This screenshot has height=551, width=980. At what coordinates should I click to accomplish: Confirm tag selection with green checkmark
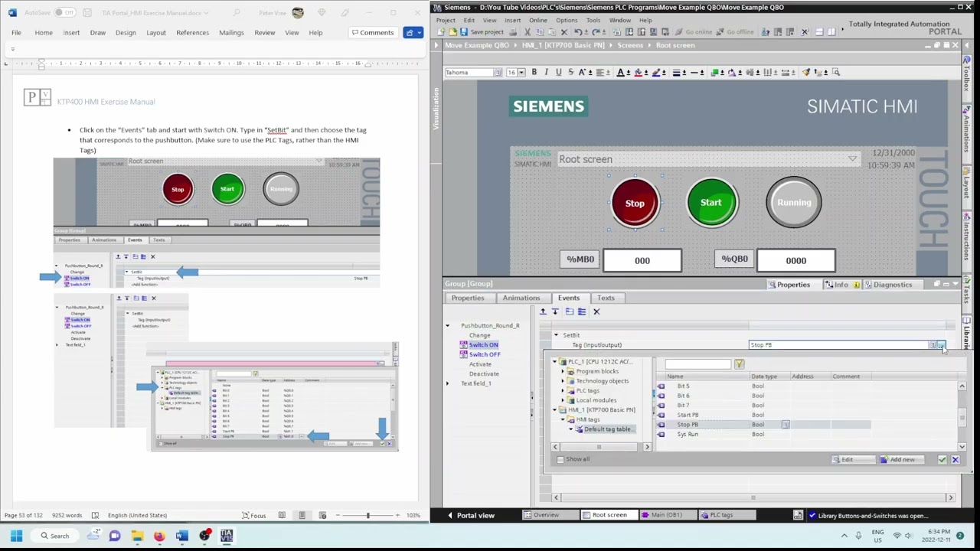[942, 459]
